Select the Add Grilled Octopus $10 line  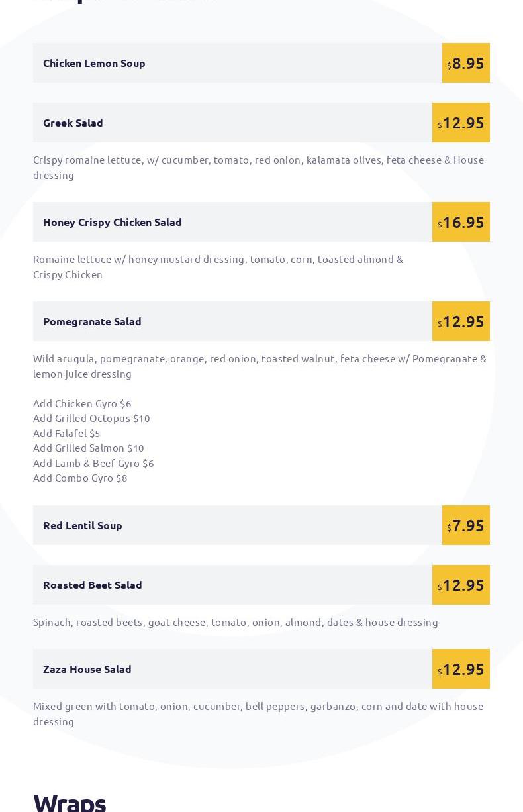[91, 418]
